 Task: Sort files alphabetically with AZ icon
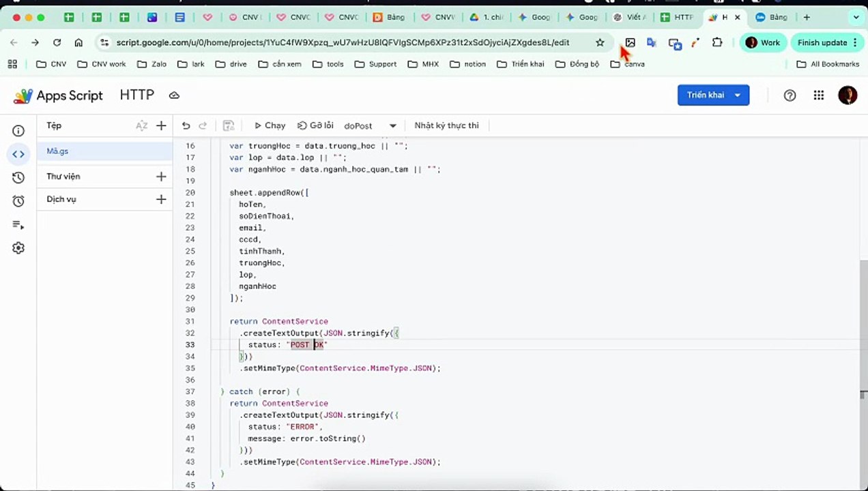[x=141, y=125]
